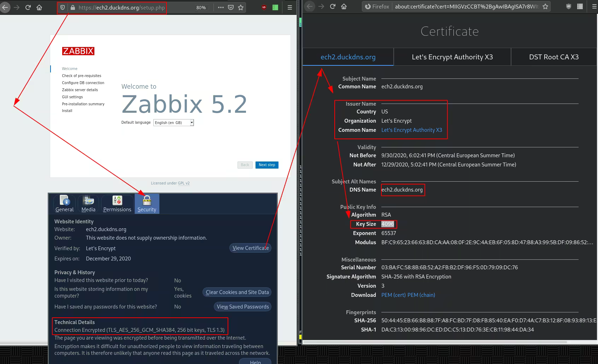The image size is (598, 364).
Task: Click Zabbix server details step
Action: pyautogui.click(x=80, y=90)
